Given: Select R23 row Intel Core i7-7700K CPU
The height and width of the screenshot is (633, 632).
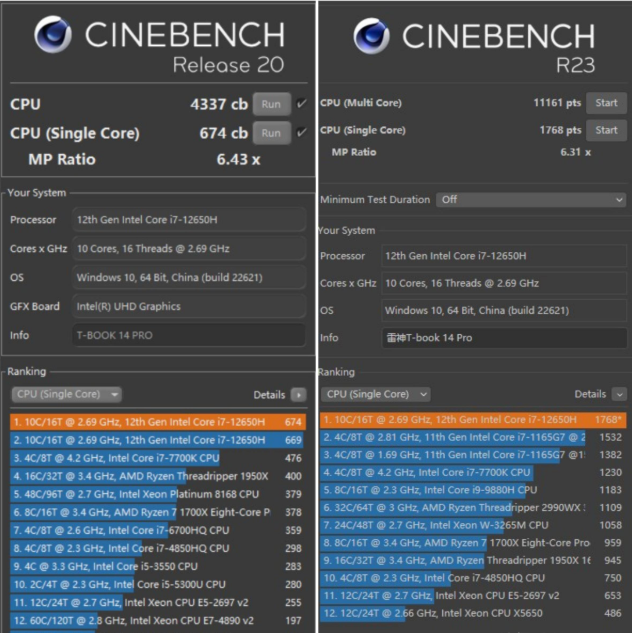Looking at the screenshot, I should click(x=473, y=472).
